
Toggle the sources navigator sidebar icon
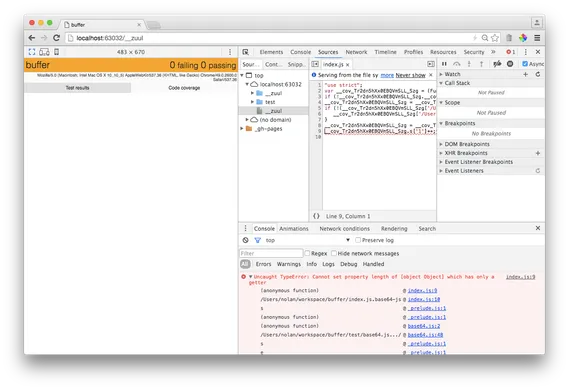315,64
